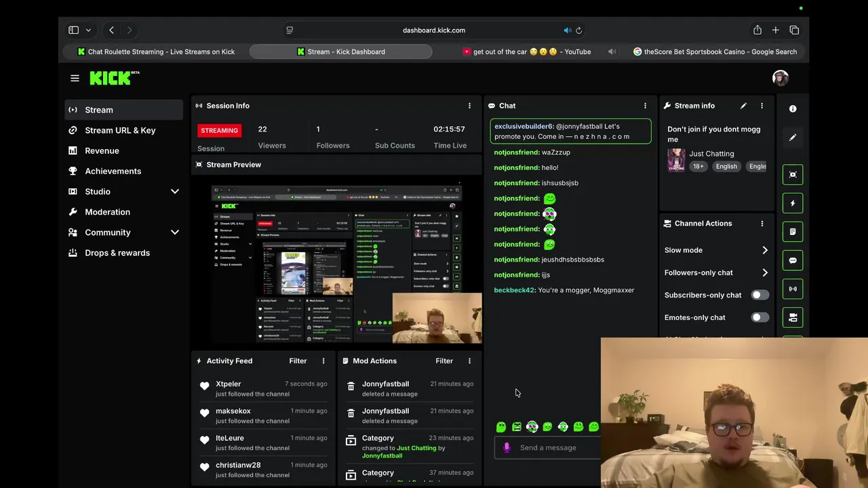Click exclusivebuilder6 username in chat
This screenshot has width=868, height=488.
[x=524, y=127]
